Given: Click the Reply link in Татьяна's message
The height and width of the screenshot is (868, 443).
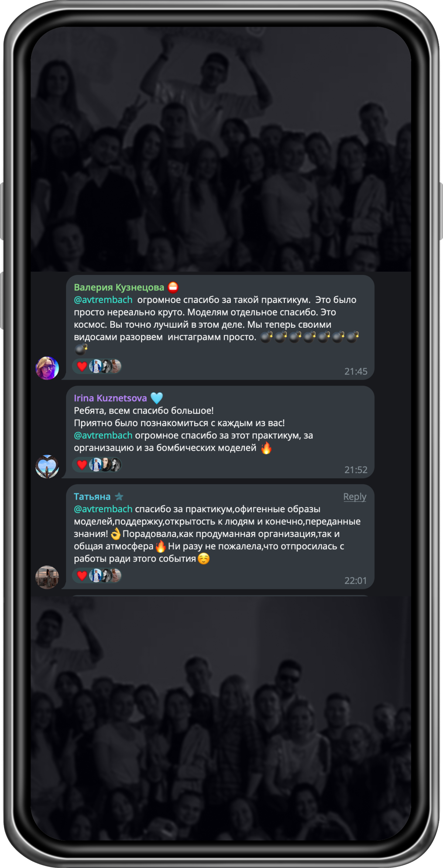Looking at the screenshot, I should pos(355,497).
